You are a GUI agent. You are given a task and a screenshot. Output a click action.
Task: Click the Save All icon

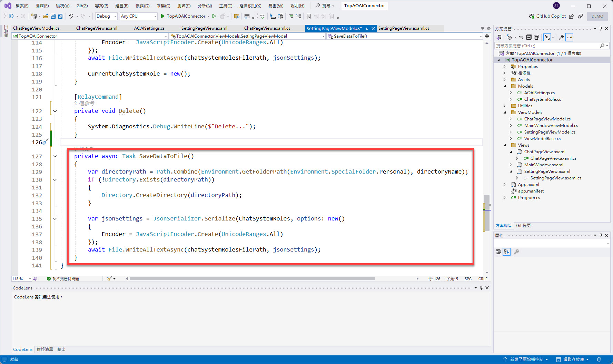[61, 16]
